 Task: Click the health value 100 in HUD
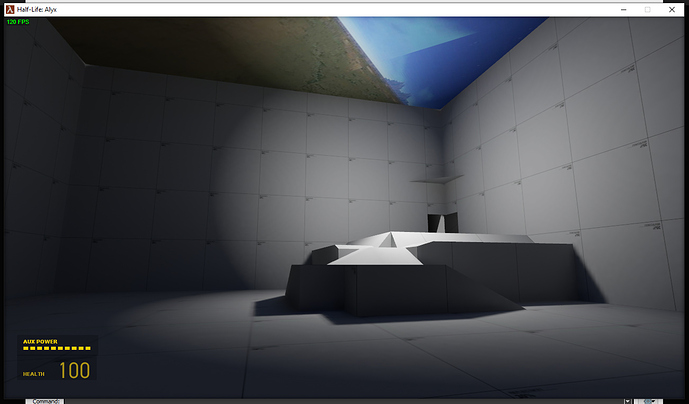(x=74, y=371)
